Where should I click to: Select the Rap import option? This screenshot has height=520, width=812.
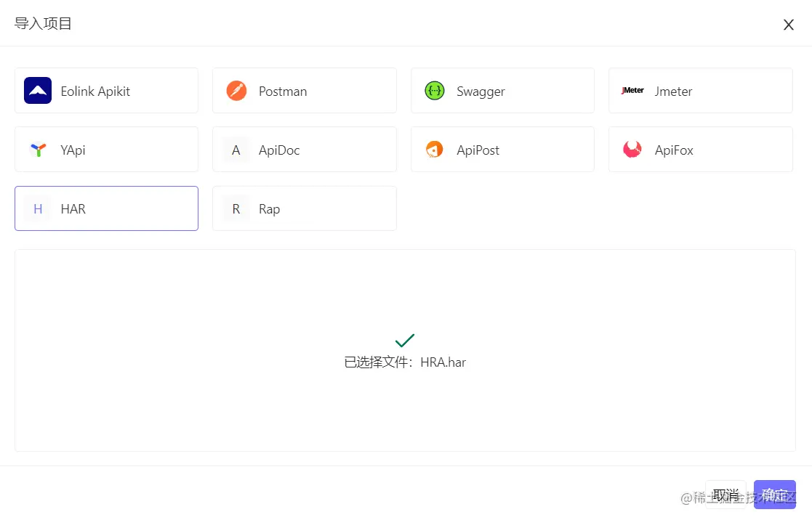coord(305,208)
